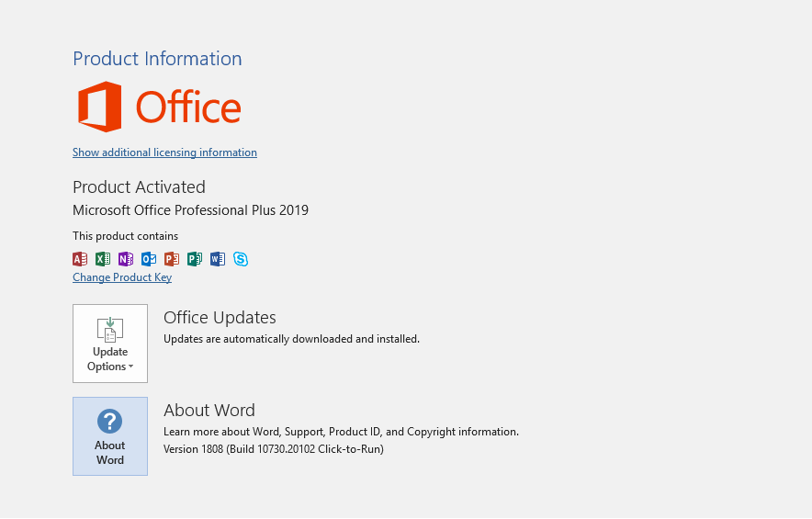The image size is (812, 519).
Task: Click the This product contains label
Action: click(125, 236)
